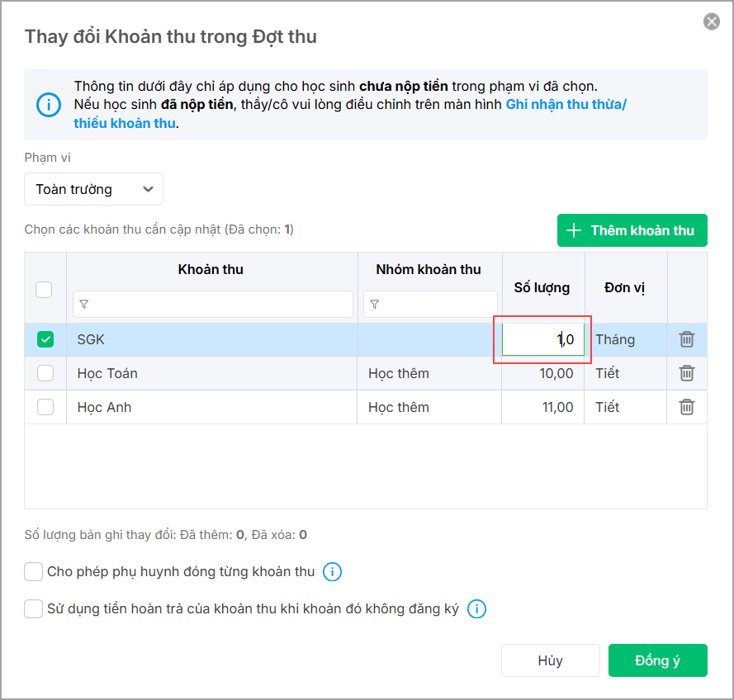Tick the Học Anh row checkbox
The width and height of the screenshot is (734, 700).
(x=45, y=407)
